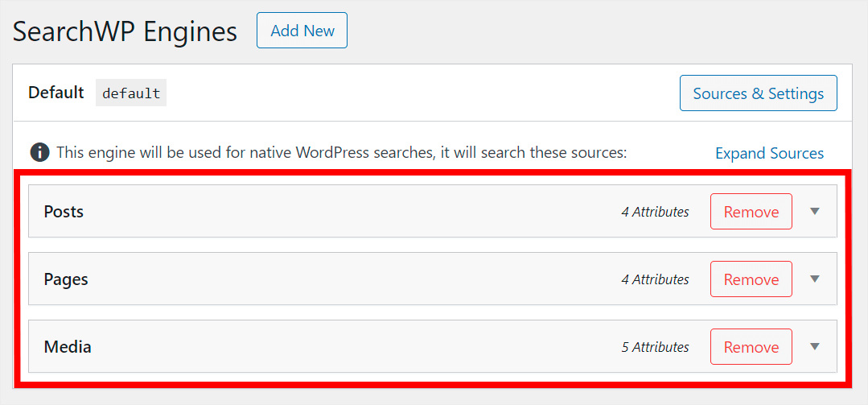Select the Posts source title
The image size is (868, 405).
64,212
